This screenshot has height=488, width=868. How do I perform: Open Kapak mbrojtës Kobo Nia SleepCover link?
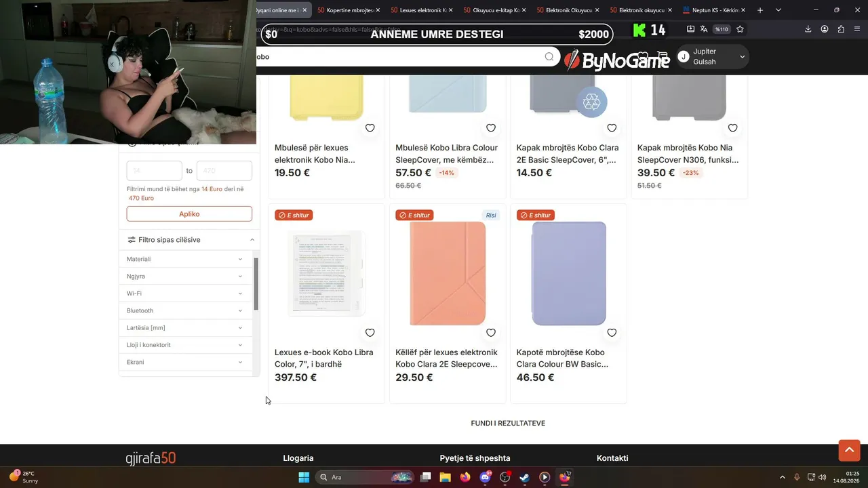[688, 154]
